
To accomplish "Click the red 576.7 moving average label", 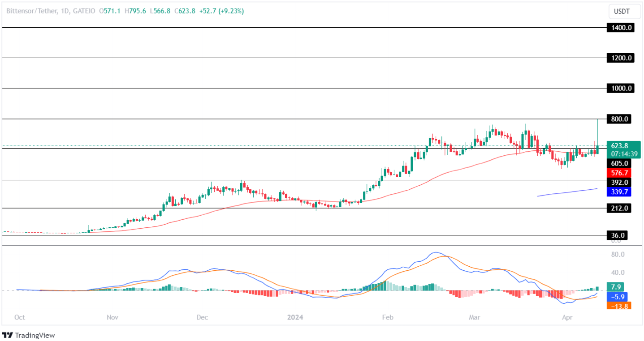I will click(x=619, y=173).
